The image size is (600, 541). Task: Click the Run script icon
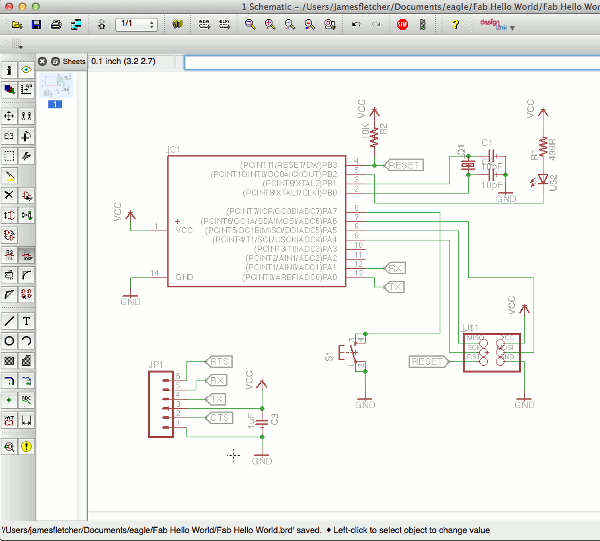[x=204, y=25]
